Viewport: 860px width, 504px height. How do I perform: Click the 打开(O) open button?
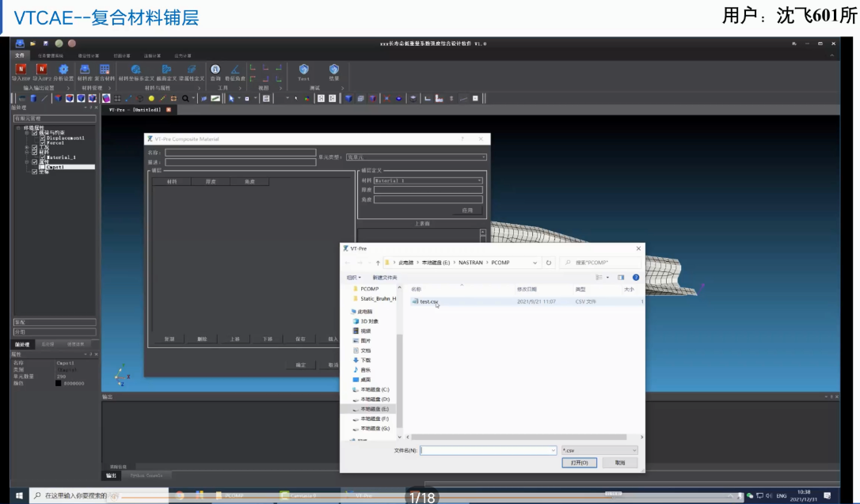[x=579, y=463]
